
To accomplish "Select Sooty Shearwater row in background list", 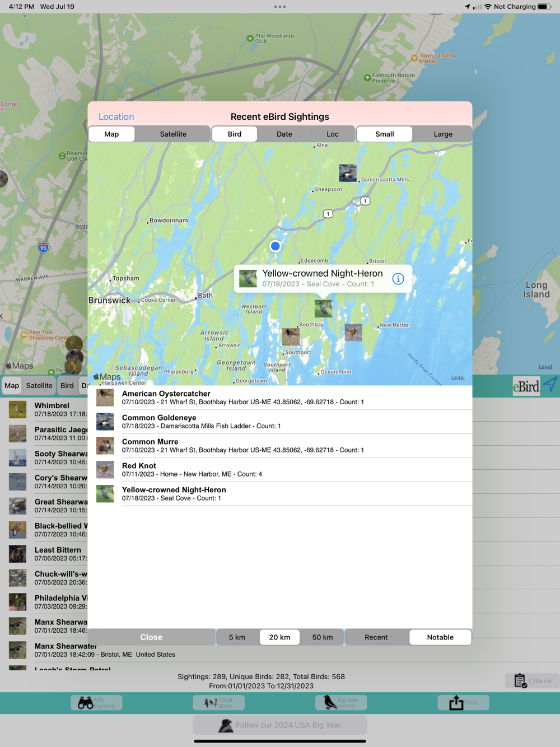I will (x=44, y=457).
